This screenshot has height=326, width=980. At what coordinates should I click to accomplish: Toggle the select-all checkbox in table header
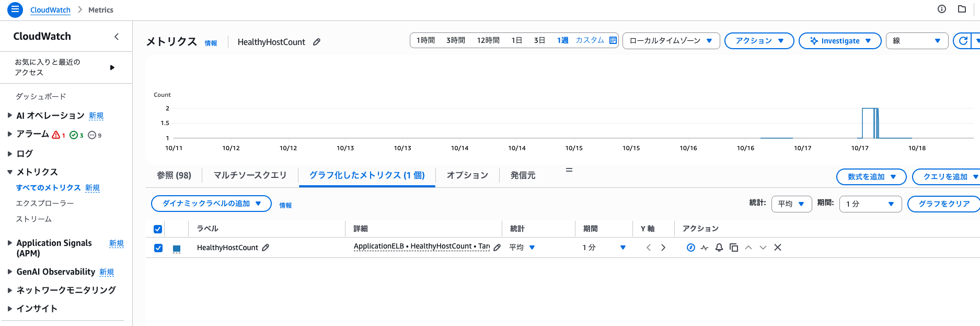pyautogui.click(x=158, y=229)
